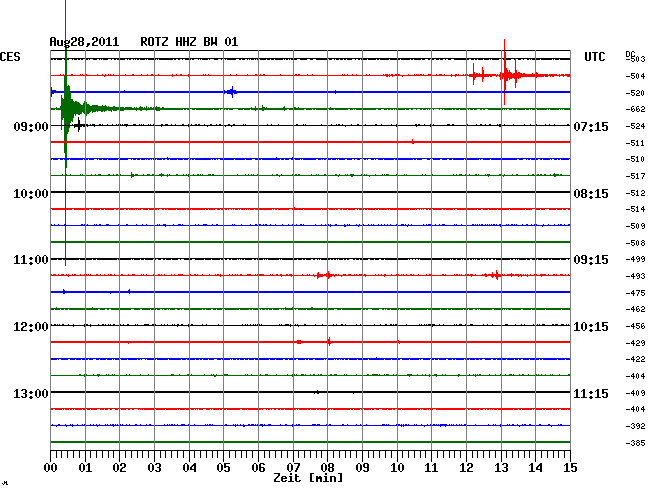Click minute tick label 00 on axis
650x494 pixels.
click(x=51, y=467)
